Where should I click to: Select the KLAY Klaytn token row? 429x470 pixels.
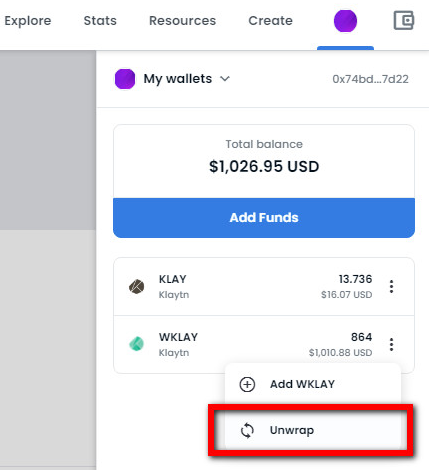click(264, 287)
